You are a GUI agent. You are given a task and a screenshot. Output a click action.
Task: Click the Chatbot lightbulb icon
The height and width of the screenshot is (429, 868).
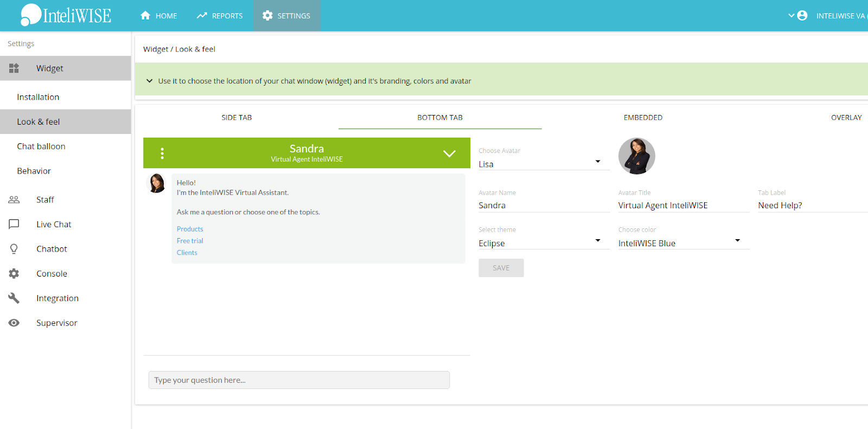(x=14, y=249)
